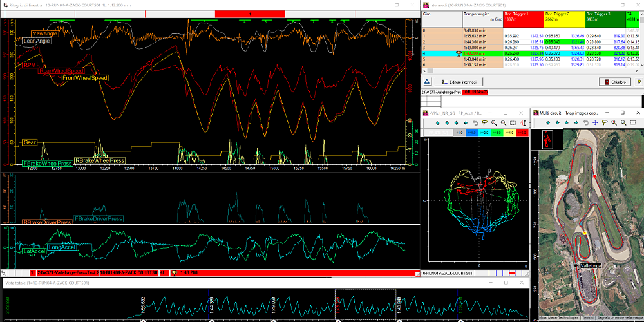Click the undo arrow in Multi circuit toolbar
644x322 pixels.
pyautogui.click(x=586, y=122)
